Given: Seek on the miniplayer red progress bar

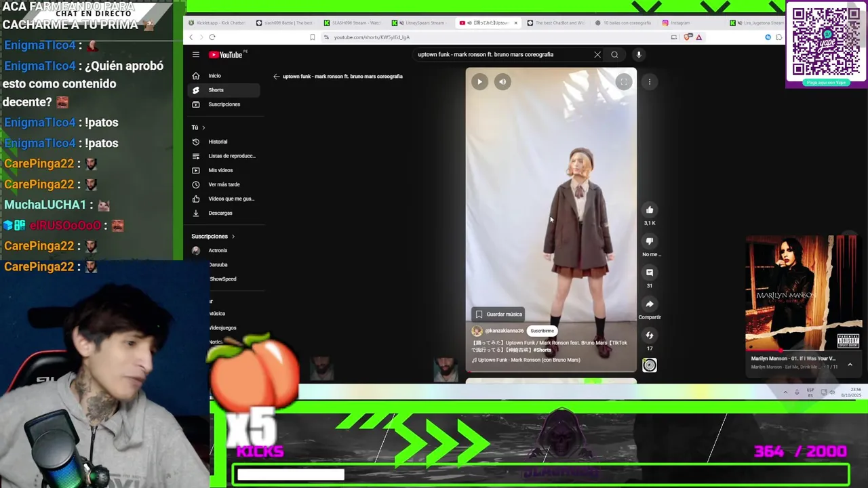Looking at the screenshot, I should click(803, 351).
